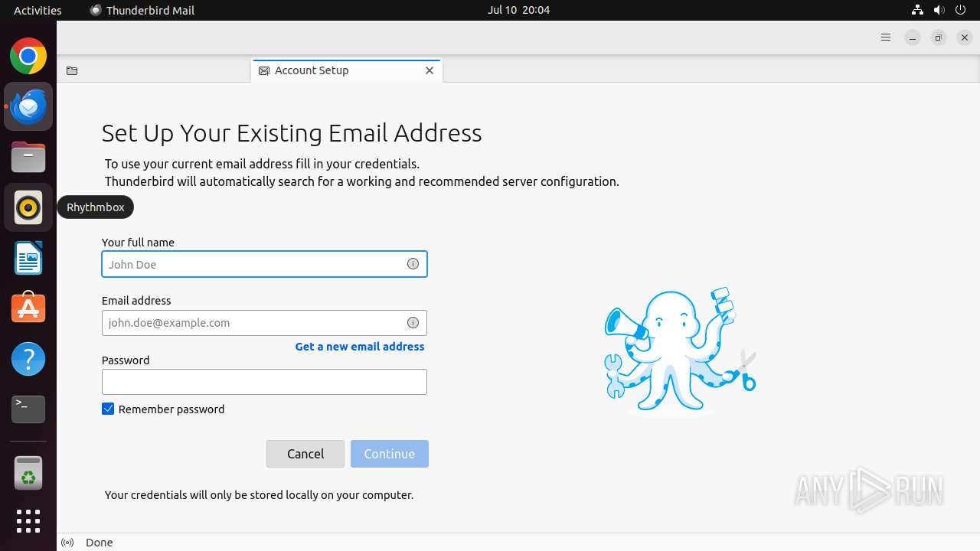This screenshot has width=980, height=551.
Task: Minimize the Thunderbird window
Action: 912,37
